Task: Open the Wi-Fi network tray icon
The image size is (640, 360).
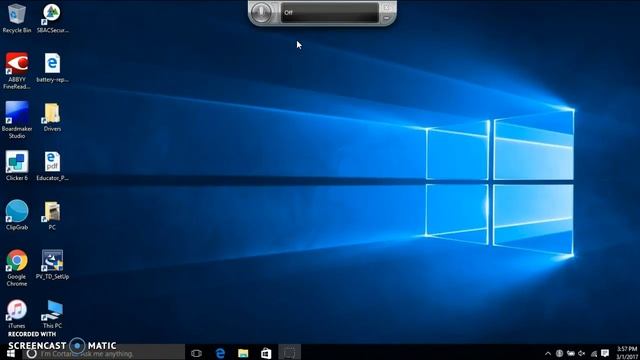Action: [x=594, y=353]
